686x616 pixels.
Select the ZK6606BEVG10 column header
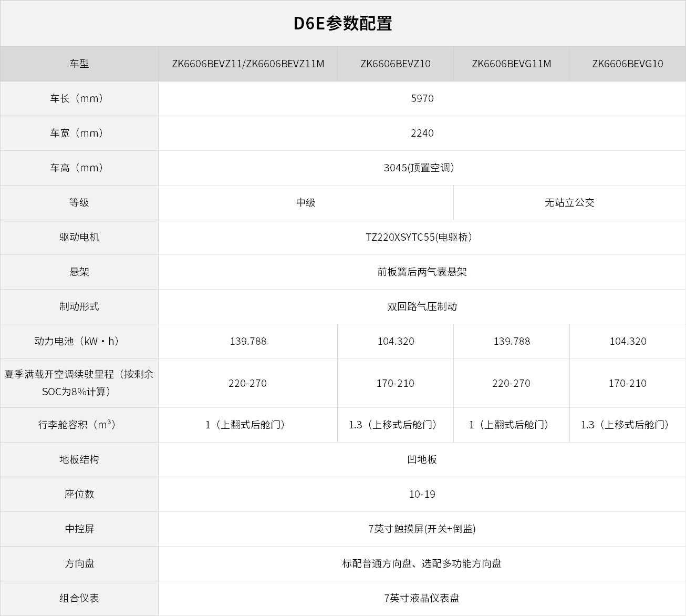click(627, 64)
